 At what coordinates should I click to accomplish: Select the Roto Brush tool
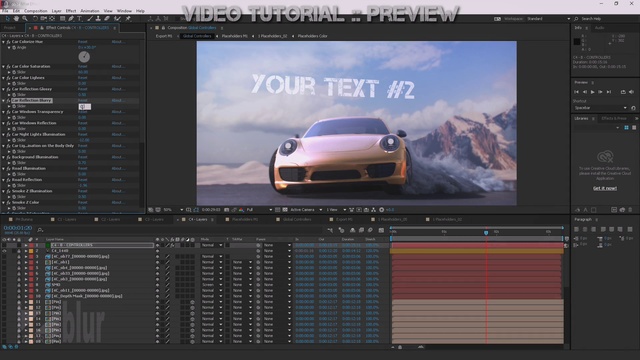pos(118,18)
